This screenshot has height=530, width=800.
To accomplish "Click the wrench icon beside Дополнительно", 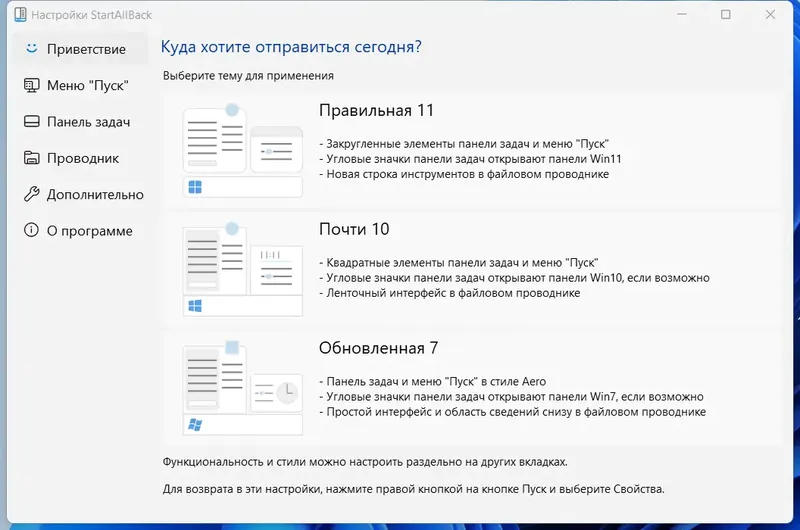I will click(x=32, y=194).
